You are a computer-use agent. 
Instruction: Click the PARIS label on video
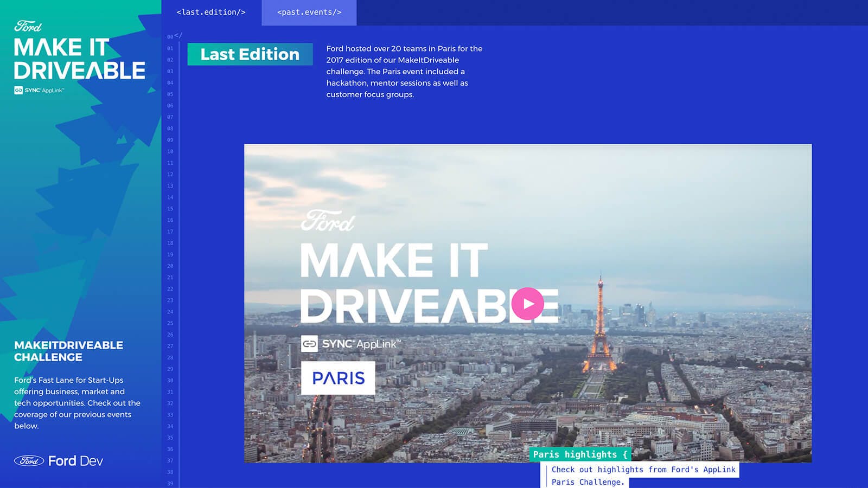[x=338, y=378]
